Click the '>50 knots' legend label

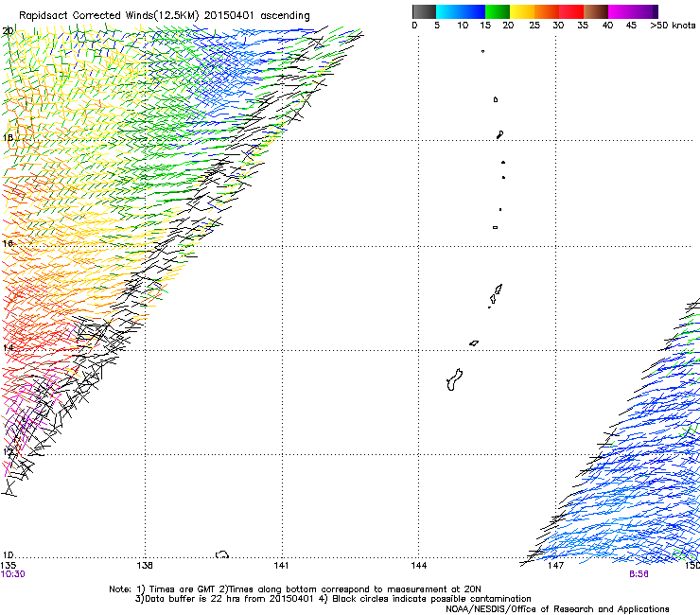coord(673,26)
